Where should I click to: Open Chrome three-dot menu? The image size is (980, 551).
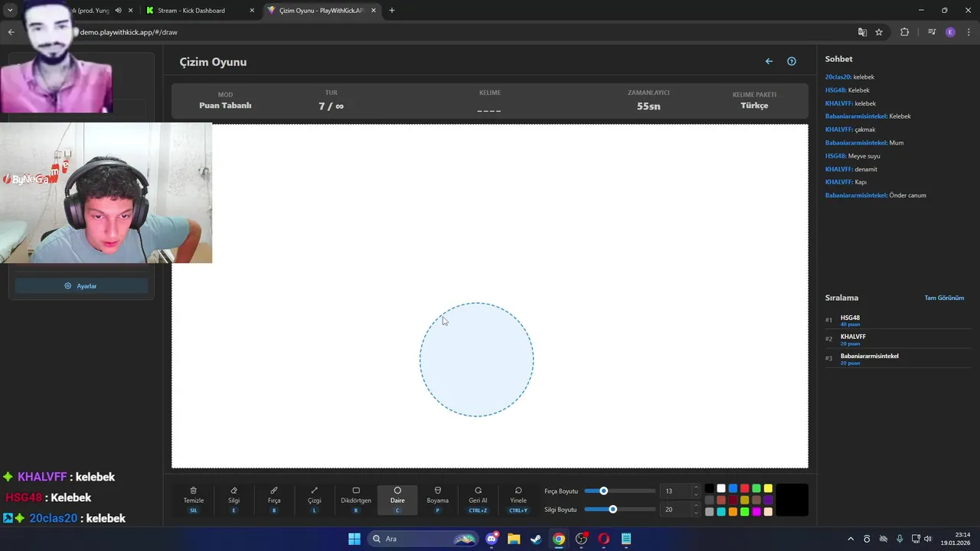(969, 32)
